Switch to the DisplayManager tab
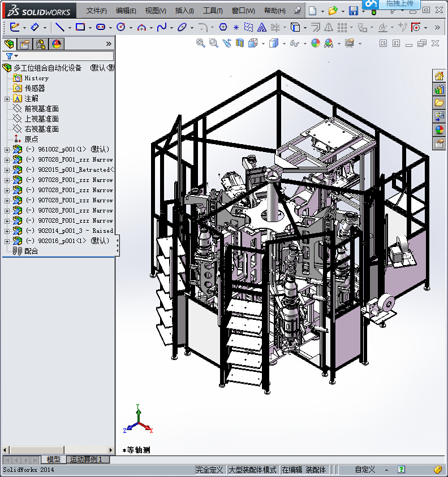The image size is (448, 477). click(x=57, y=44)
